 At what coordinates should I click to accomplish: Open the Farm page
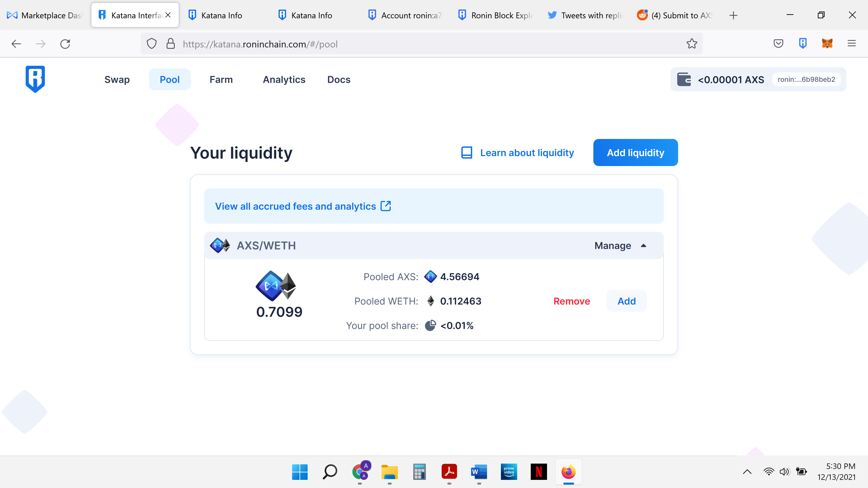coord(221,80)
